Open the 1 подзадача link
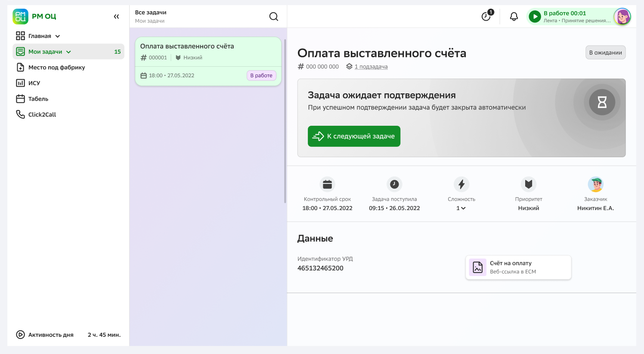 [x=371, y=67]
